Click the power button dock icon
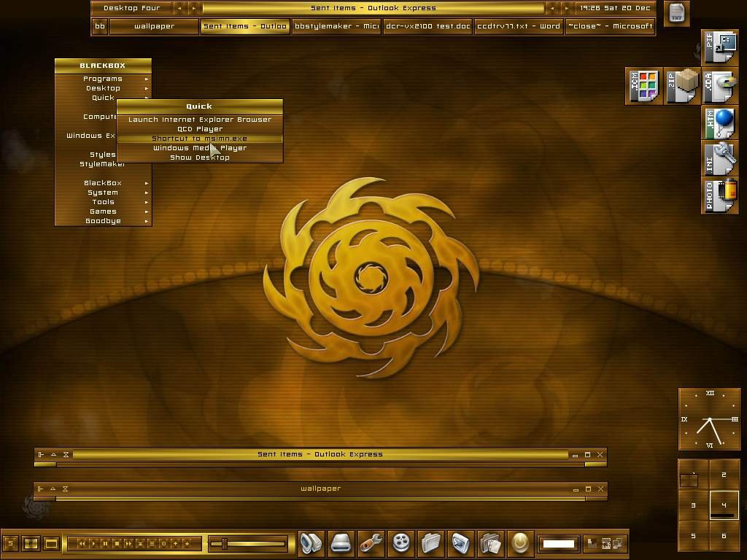747x560 pixels. (520, 542)
